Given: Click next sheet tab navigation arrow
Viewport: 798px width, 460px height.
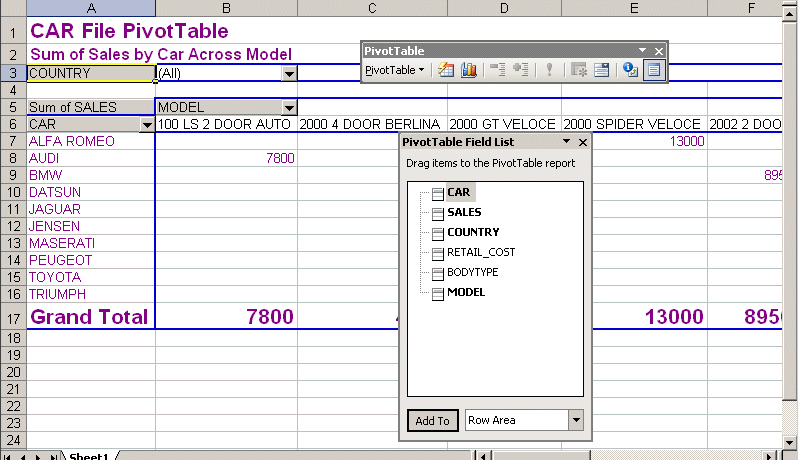Looking at the screenshot, I should point(39,456).
